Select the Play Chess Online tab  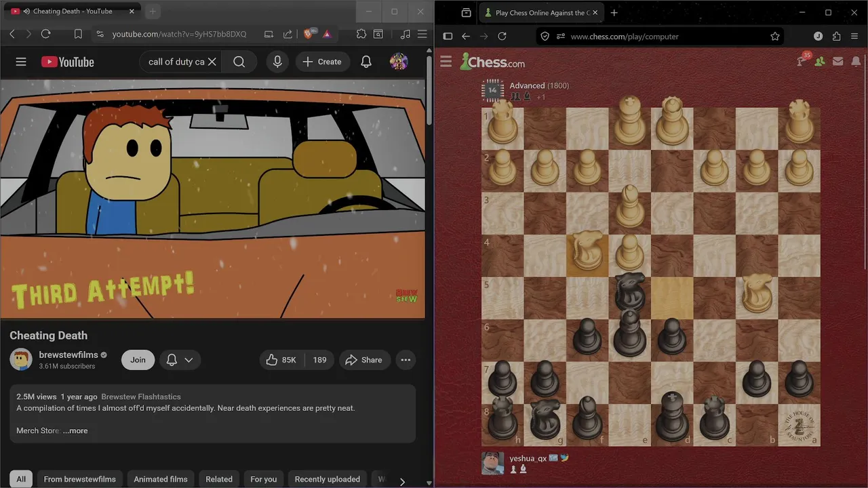click(x=540, y=13)
